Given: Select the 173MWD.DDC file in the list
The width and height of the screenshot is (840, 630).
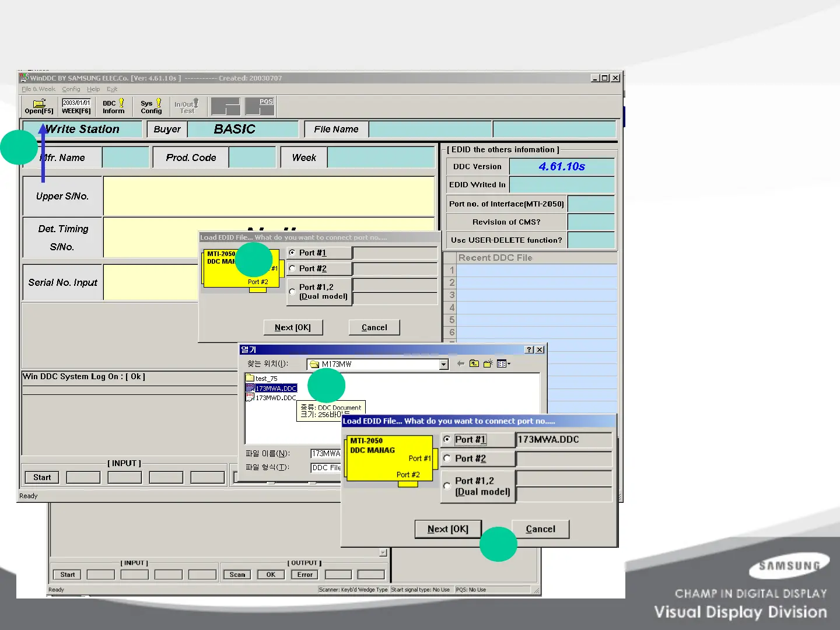Looking at the screenshot, I should [275, 398].
